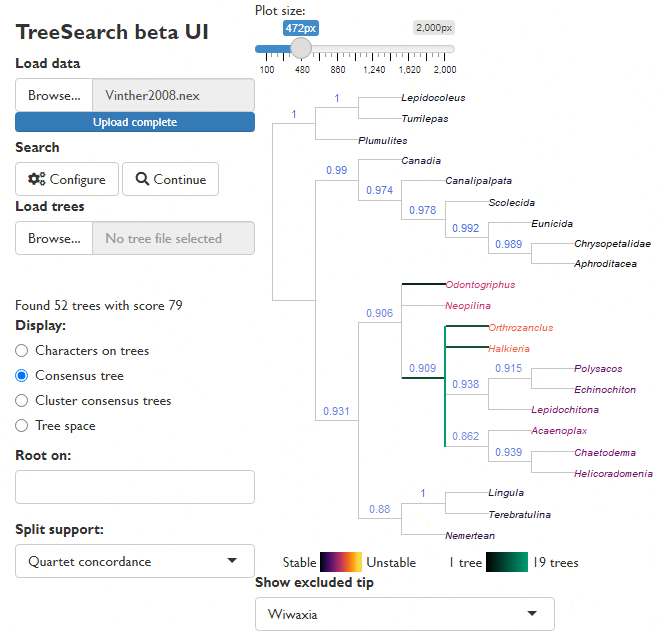Click the Lepidochitona tip label
Screen dimensions: 663x634
565,410
